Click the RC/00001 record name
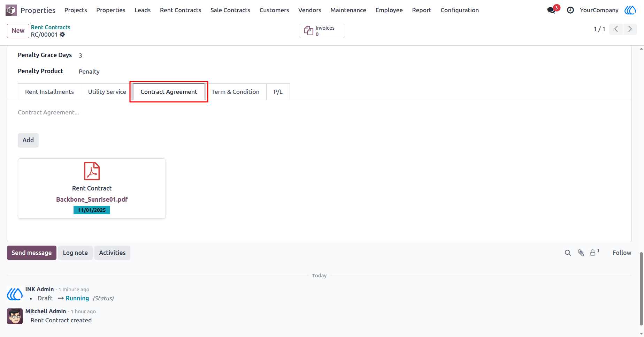 [x=44, y=35]
